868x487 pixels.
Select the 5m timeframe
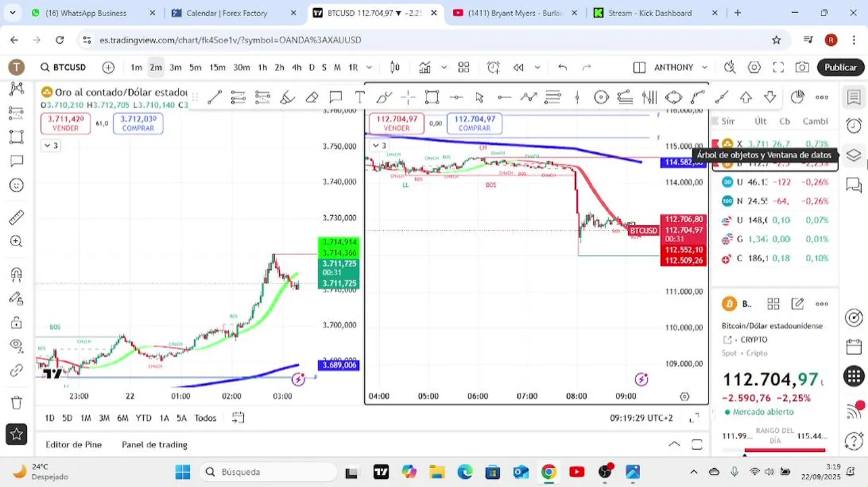click(195, 67)
